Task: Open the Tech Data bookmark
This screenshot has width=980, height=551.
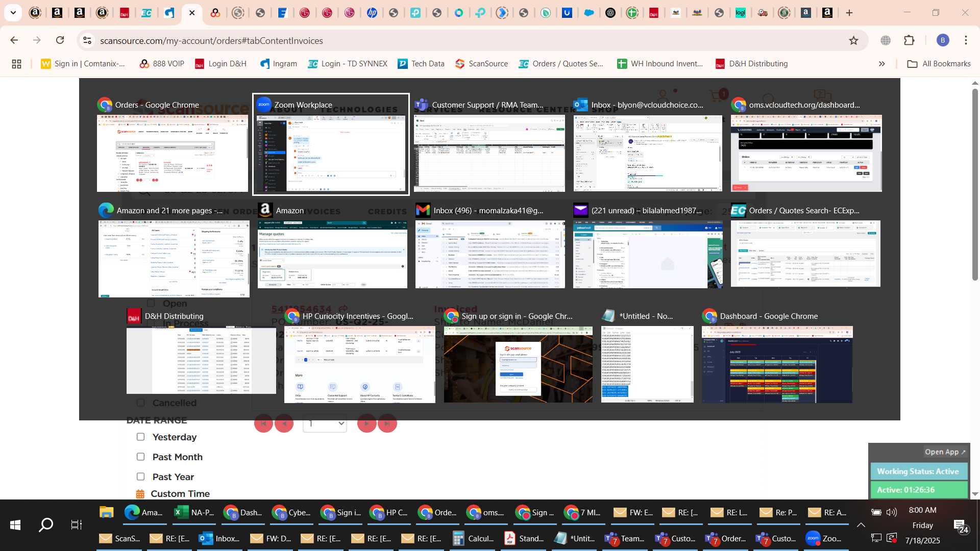Action: coord(421,64)
